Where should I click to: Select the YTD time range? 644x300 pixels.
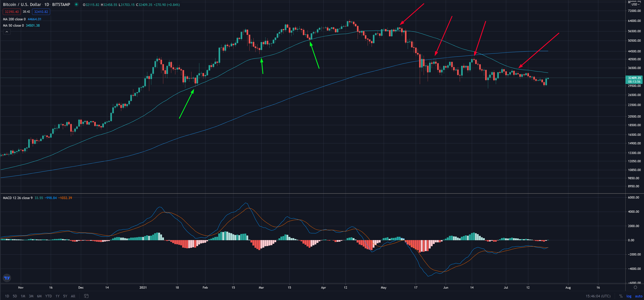(48, 296)
